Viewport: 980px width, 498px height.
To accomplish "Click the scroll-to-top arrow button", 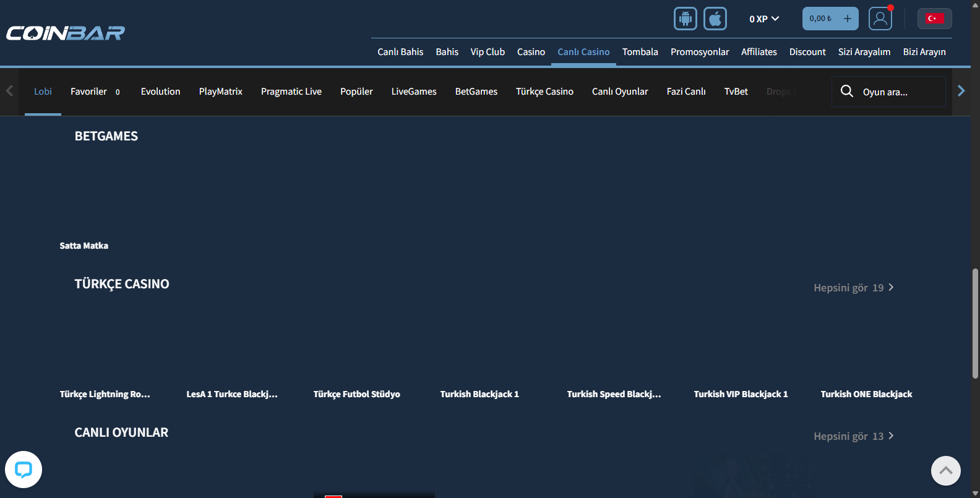I will (945, 471).
